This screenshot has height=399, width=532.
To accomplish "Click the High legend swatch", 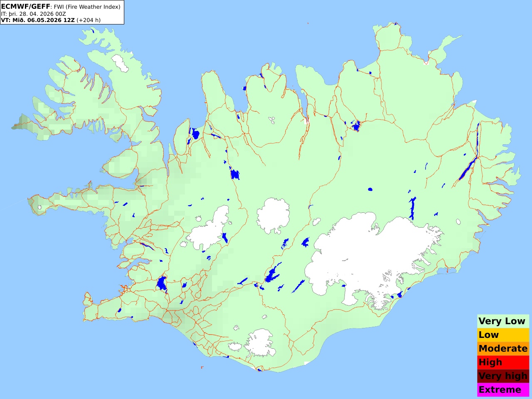I will (x=503, y=362).
